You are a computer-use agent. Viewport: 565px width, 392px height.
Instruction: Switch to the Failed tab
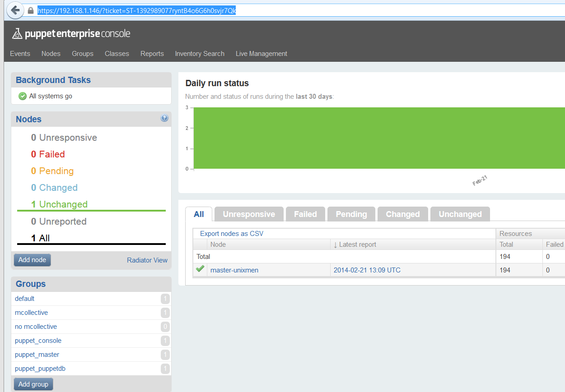(305, 214)
